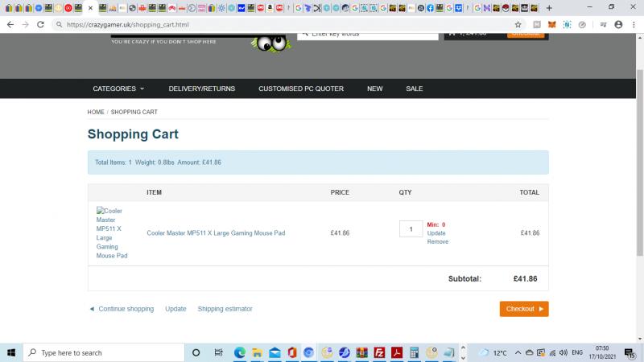Viewport: 644px width, 362px height.
Task: Open the notification center icon
Action: [x=630, y=352]
